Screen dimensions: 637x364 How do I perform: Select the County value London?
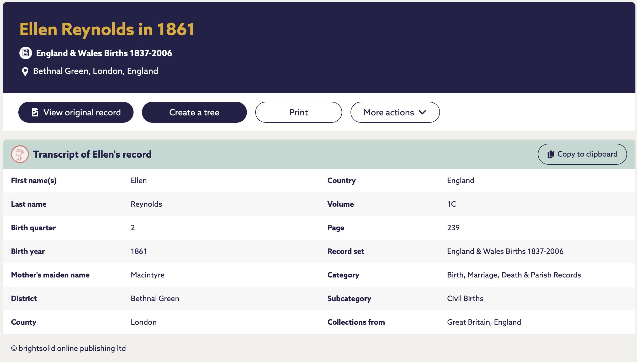tap(144, 322)
